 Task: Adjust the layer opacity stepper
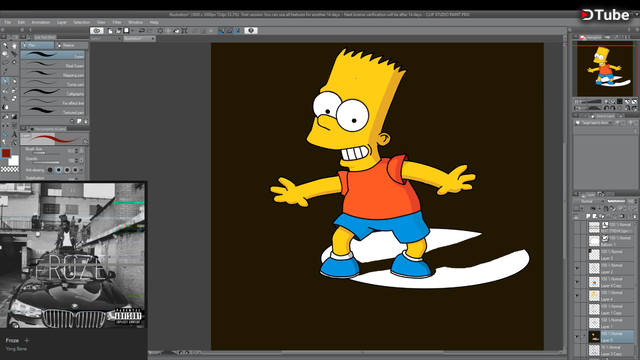coord(636,201)
